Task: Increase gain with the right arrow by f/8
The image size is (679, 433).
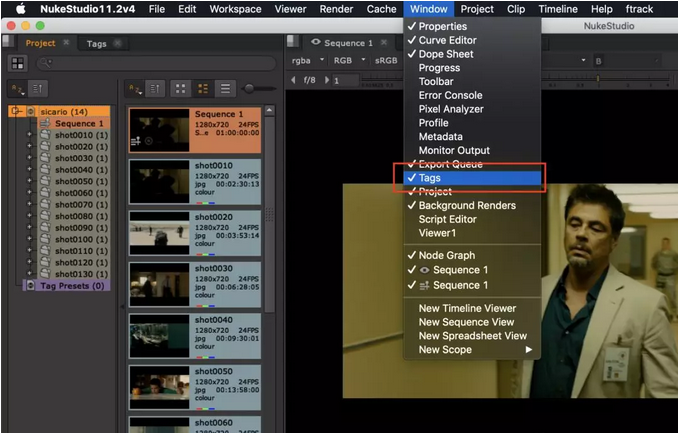Action: pyautogui.click(x=327, y=80)
